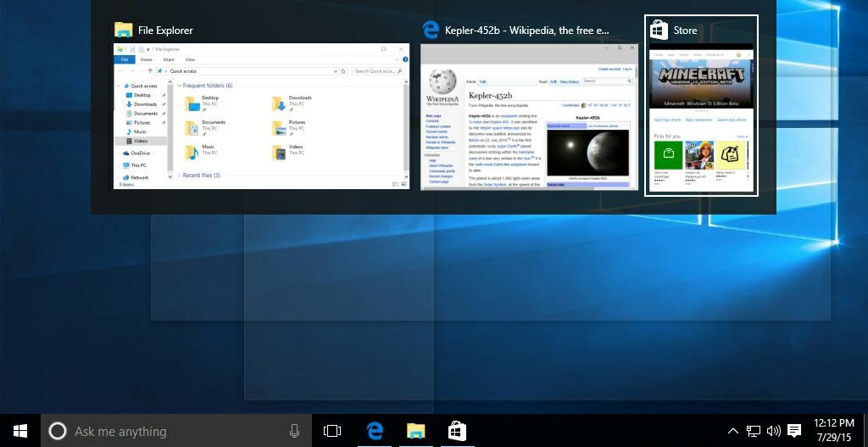868x447 pixels.
Task: Click the Cortana circle icon
Action: tap(58, 431)
